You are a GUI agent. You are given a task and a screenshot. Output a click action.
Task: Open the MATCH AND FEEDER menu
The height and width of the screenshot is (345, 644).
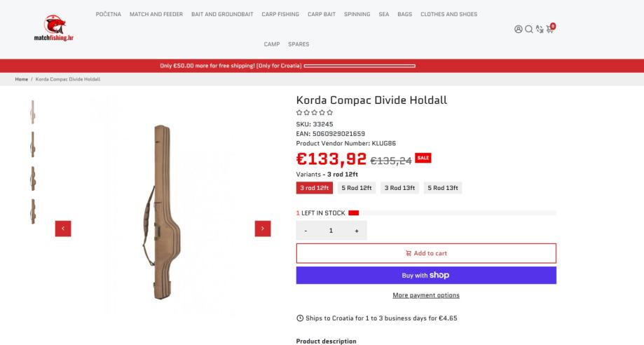[x=156, y=14]
